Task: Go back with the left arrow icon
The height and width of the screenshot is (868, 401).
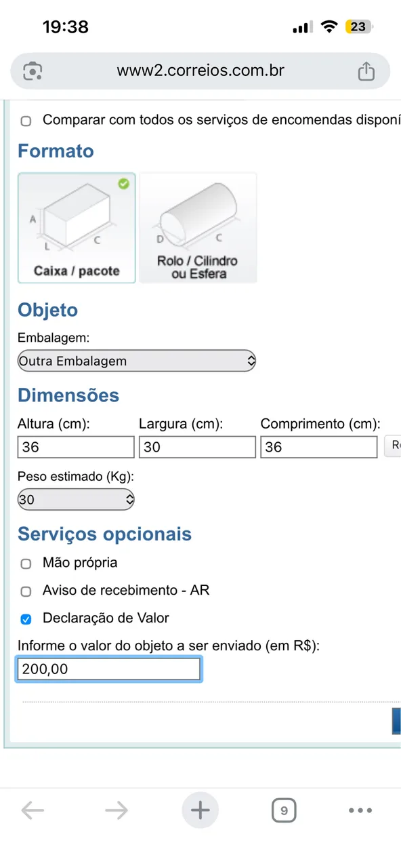Action: tap(33, 810)
